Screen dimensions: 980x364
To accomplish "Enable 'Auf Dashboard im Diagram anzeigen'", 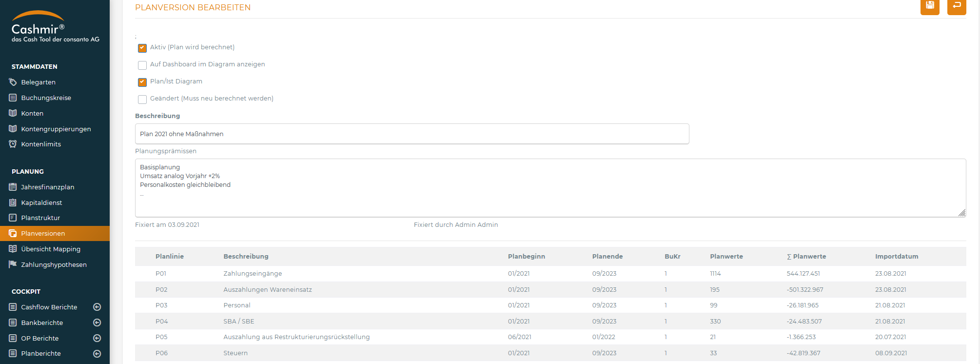I will pos(142,65).
